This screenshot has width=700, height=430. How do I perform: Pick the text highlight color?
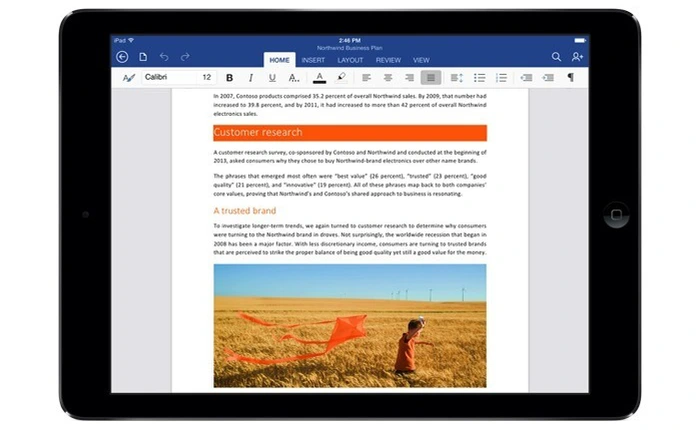(x=341, y=78)
